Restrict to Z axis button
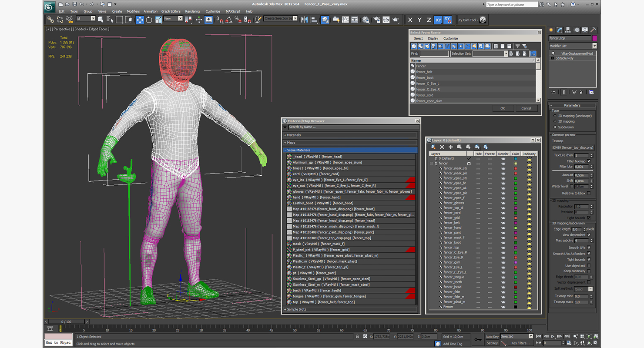644x348 pixels. pyautogui.click(x=429, y=20)
